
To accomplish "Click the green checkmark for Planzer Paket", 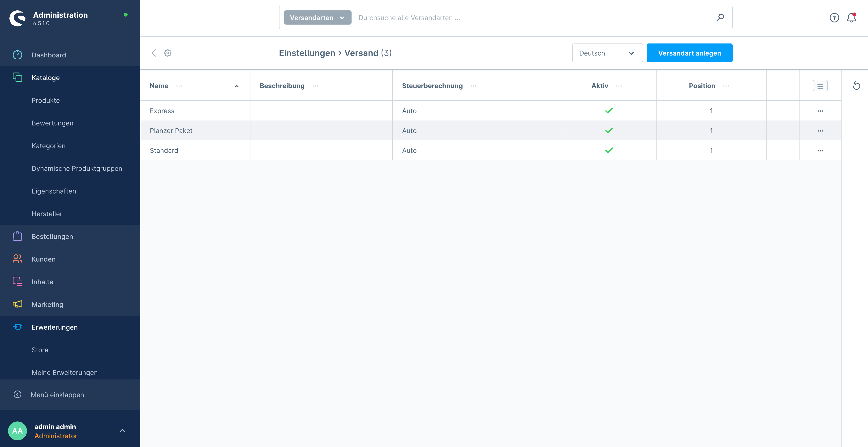I will pyautogui.click(x=609, y=130).
